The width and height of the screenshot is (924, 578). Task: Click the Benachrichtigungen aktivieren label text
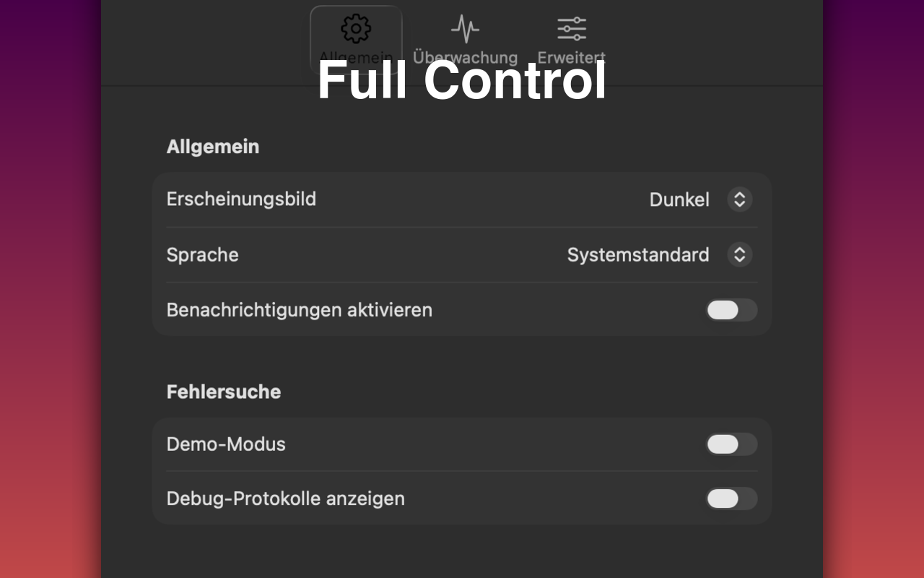click(299, 310)
